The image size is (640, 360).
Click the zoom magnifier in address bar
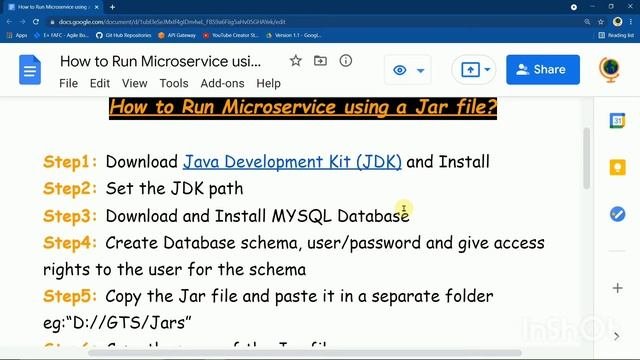click(x=587, y=22)
